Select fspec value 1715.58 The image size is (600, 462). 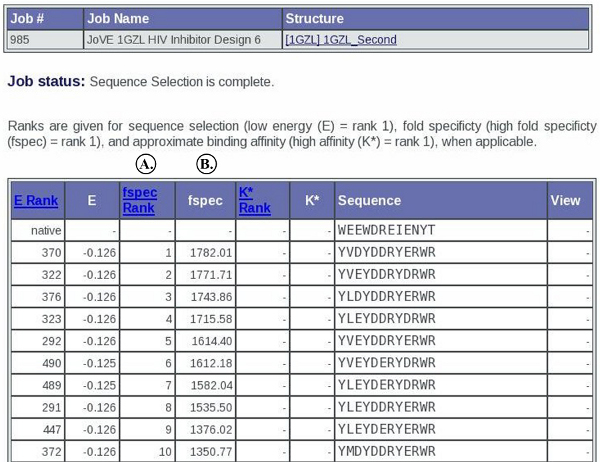pyautogui.click(x=211, y=319)
